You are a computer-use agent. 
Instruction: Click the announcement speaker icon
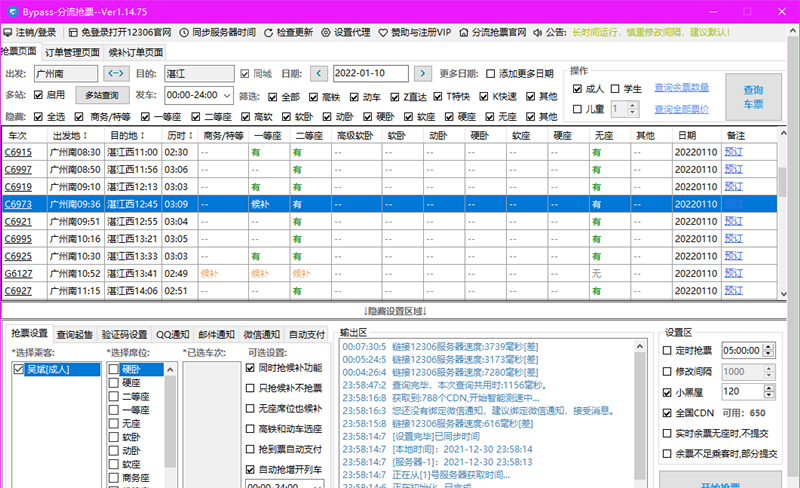tap(537, 33)
